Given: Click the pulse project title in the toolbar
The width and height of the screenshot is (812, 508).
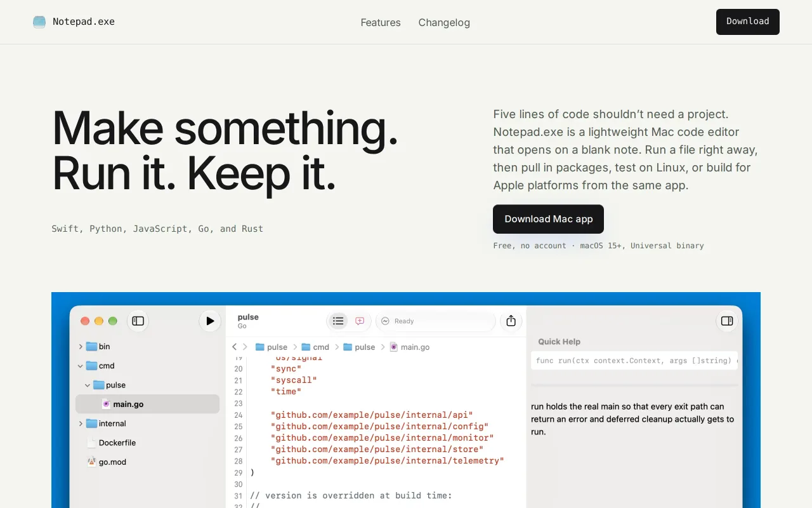Looking at the screenshot, I should [x=248, y=317].
